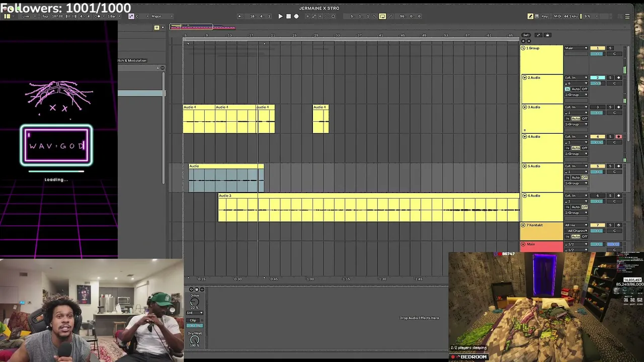Click the MIDI Arrangement Overdub plus icon

307,16
